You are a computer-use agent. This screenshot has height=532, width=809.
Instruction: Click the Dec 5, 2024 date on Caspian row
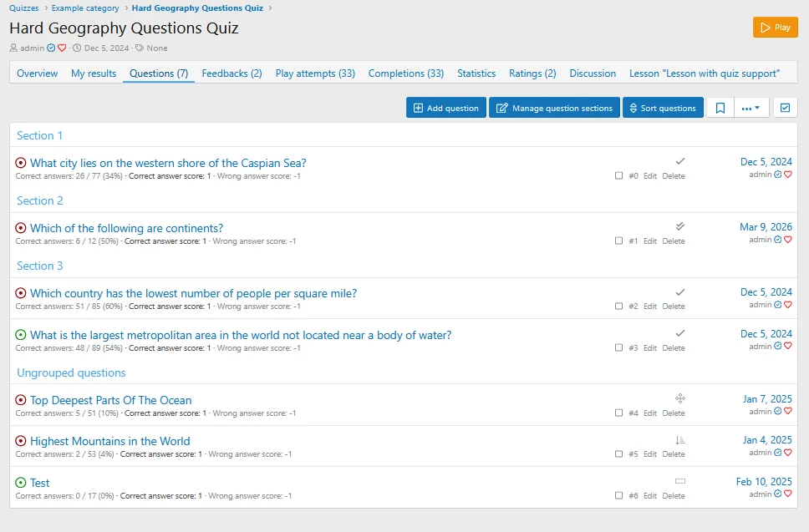click(766, 162)
